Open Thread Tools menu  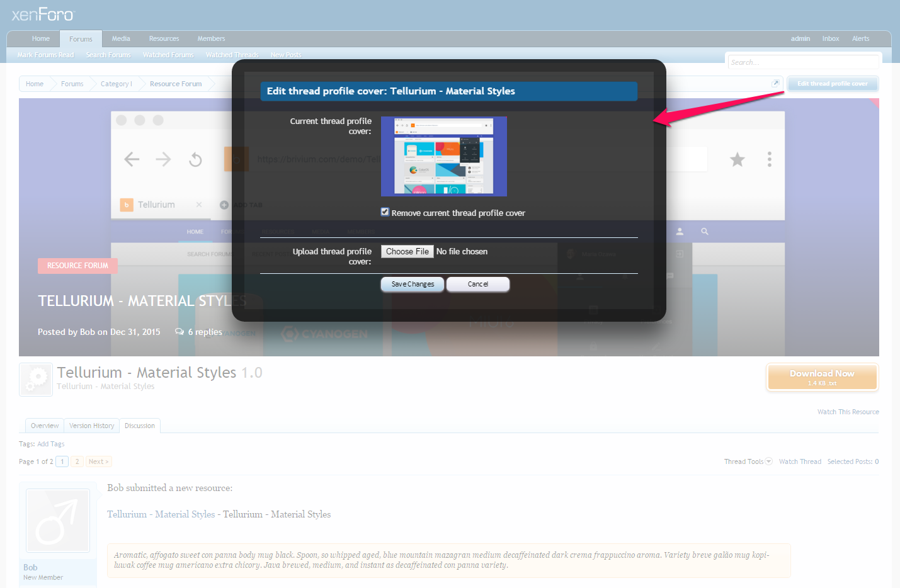[744, 461]
